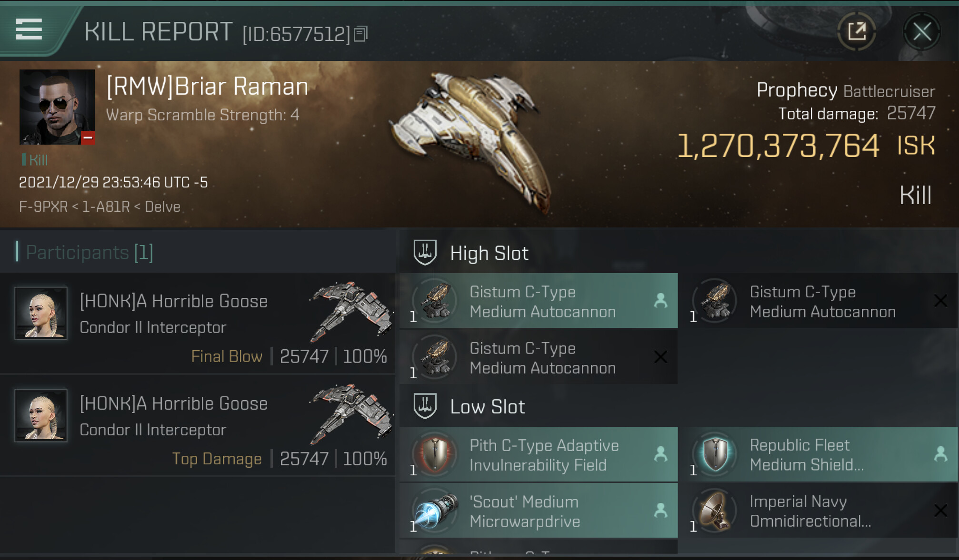Image resolution: width=959 pixels, height=560 pixels.
Task: Copy the kill report ID
Action: click(x=361, y=34)
